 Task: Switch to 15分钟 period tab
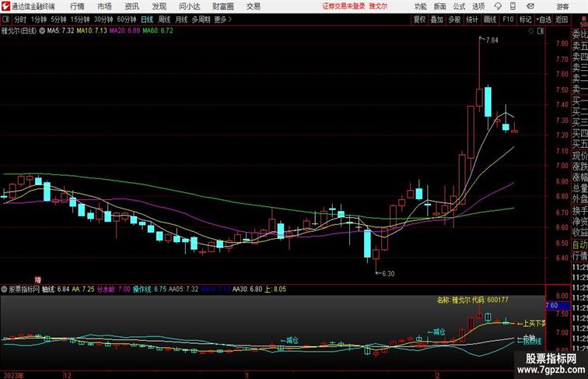[x=80, y=19]
